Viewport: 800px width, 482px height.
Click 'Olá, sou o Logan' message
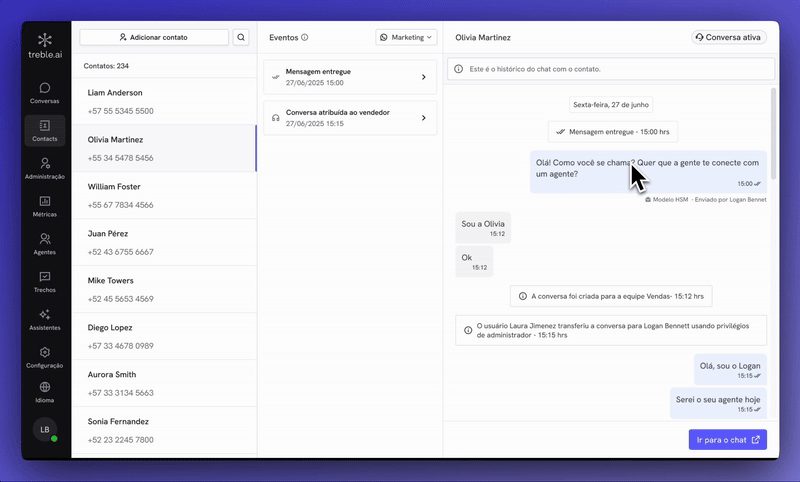(x=730, y=370)
